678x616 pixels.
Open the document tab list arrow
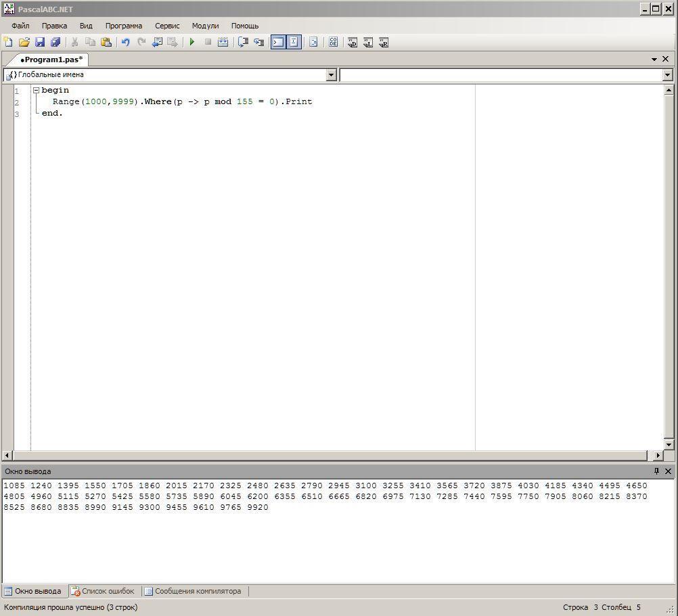click(x=654, y=60)
